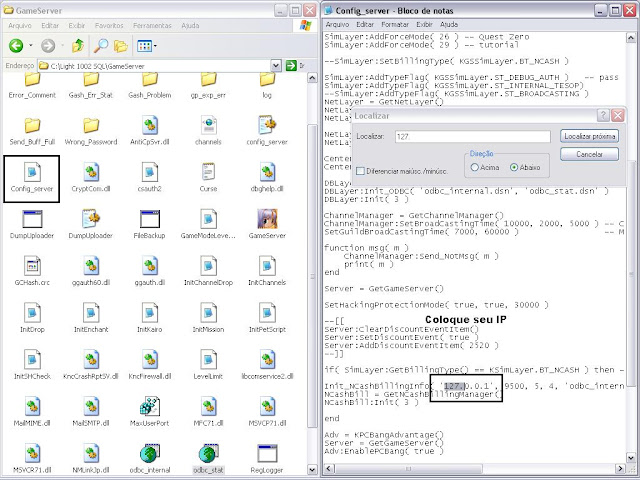
Task: Select the dbghelp.dll file
Action: (x=267, y=178)
